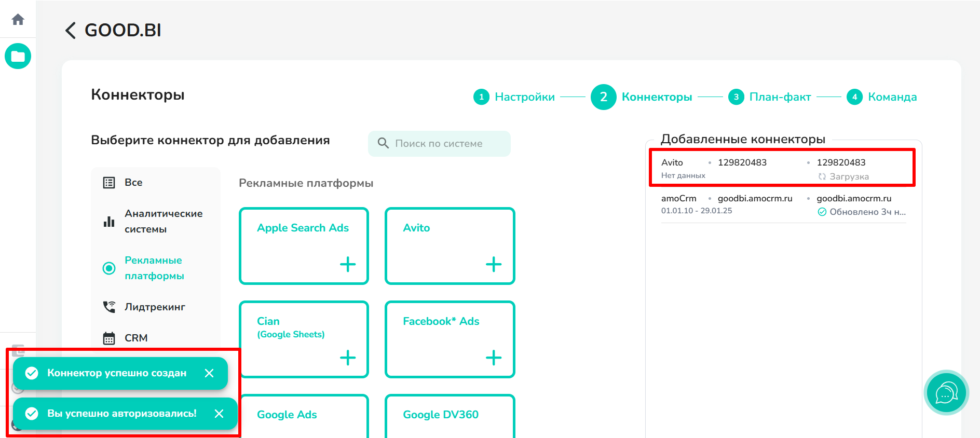980x438 pixels.
Task: Click the GOOD.BI project title
Action: tap(123, 30)
